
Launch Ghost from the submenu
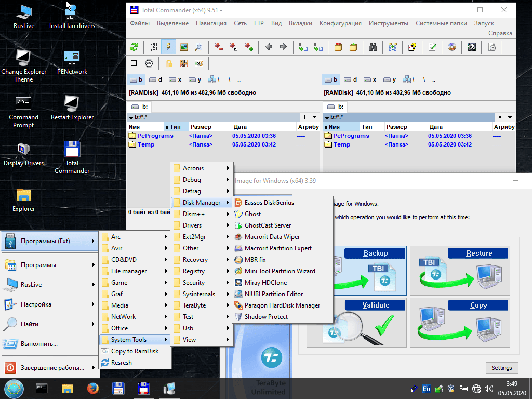(x=282, y=214)
